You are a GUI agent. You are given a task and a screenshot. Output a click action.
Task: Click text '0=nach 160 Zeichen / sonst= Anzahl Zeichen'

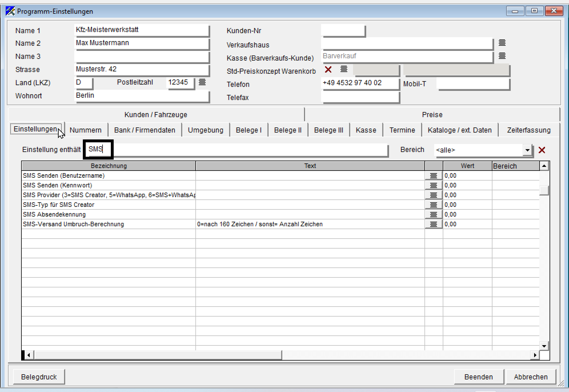(260, 224)
